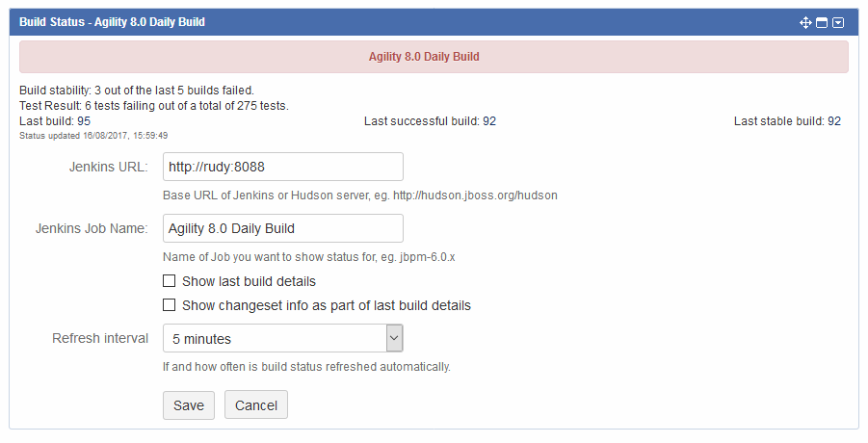This screenshot has height=443, width=868.
Task: Open the Agility 8.0 Daily Build banner link
Action: coord(424,57)
